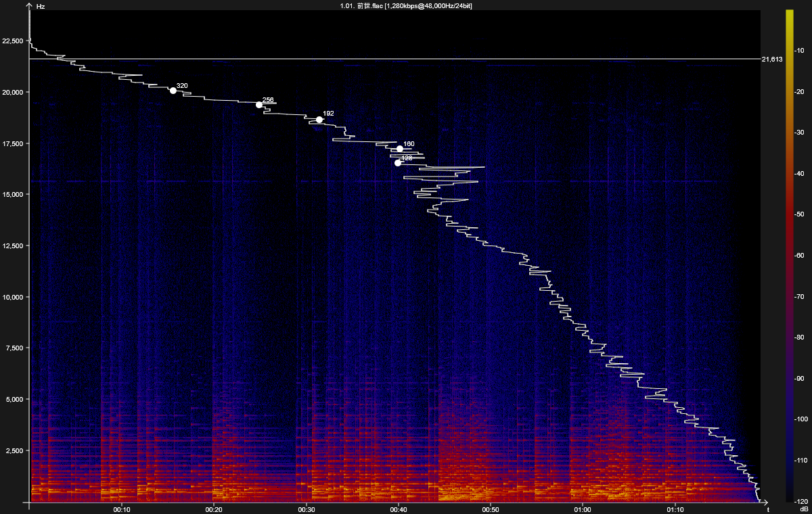The width and height of the screenshot is (812, 514).
Task: Click the 12,500 Hz axis label
Action: click(x=13, y=246)
